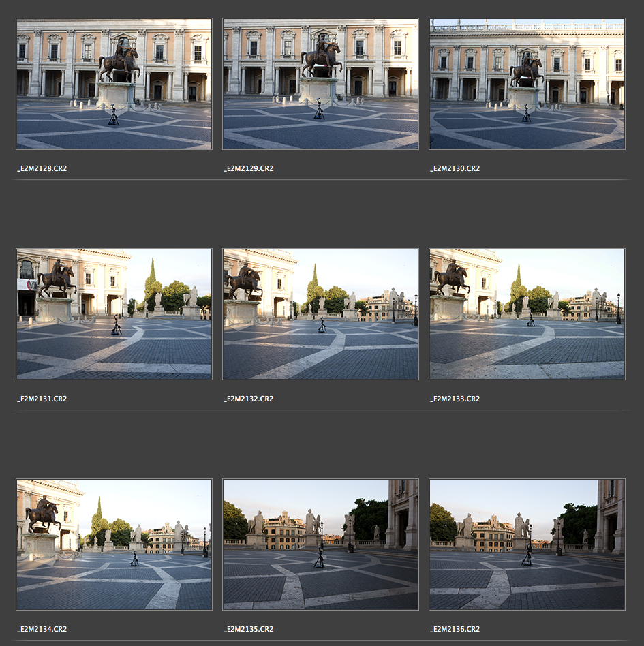Click the _E2M2133.CR2 name label
Screen dimensions: 644x646
pos(455,399)
